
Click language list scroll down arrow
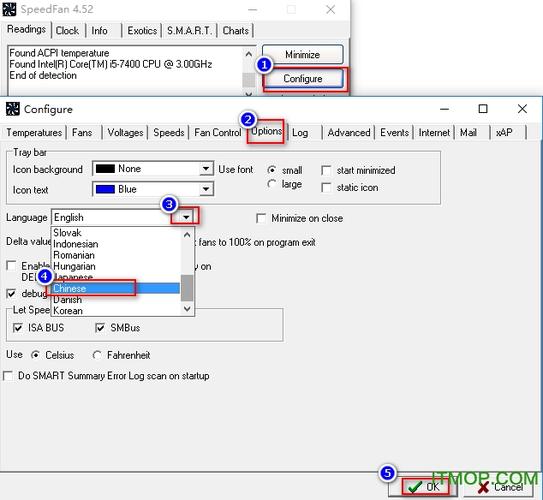click(x=187, y=309)
